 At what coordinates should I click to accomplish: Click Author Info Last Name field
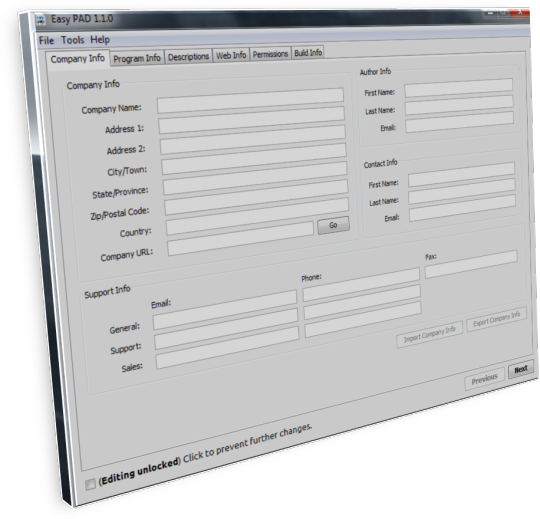(x=459, y=105)
